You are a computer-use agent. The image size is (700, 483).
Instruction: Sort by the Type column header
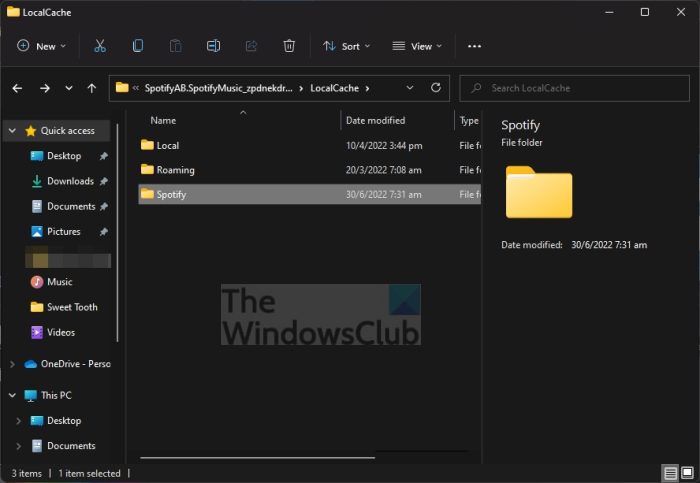coord(469,121)
